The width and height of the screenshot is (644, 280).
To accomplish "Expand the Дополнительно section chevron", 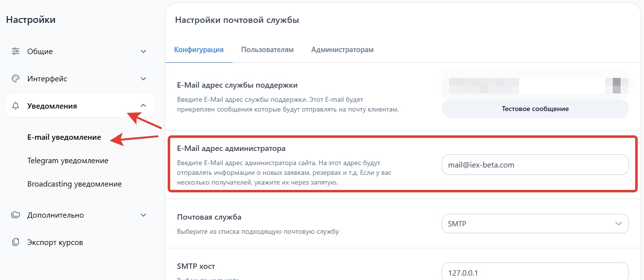I will (x=143, y=215).
